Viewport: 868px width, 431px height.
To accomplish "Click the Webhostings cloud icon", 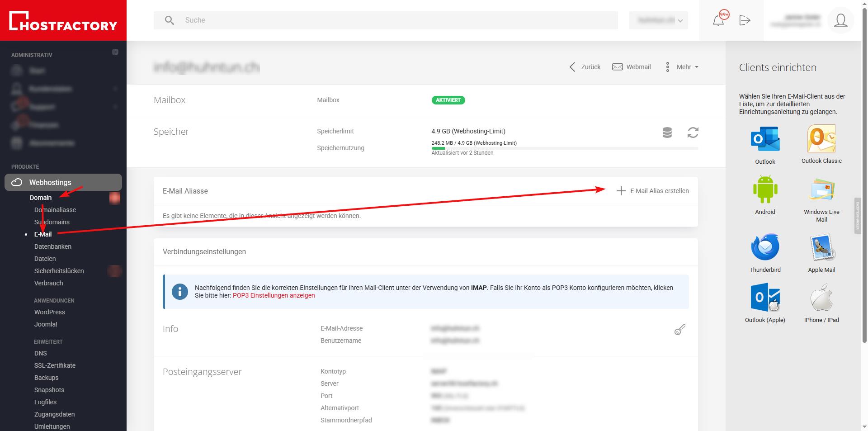I will 17,182.
